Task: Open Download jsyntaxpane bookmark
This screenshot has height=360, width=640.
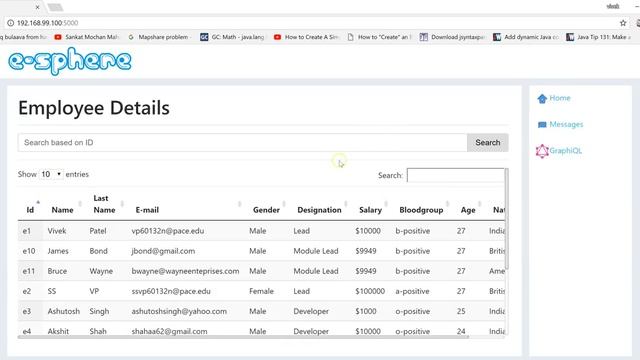Action: 452,37
